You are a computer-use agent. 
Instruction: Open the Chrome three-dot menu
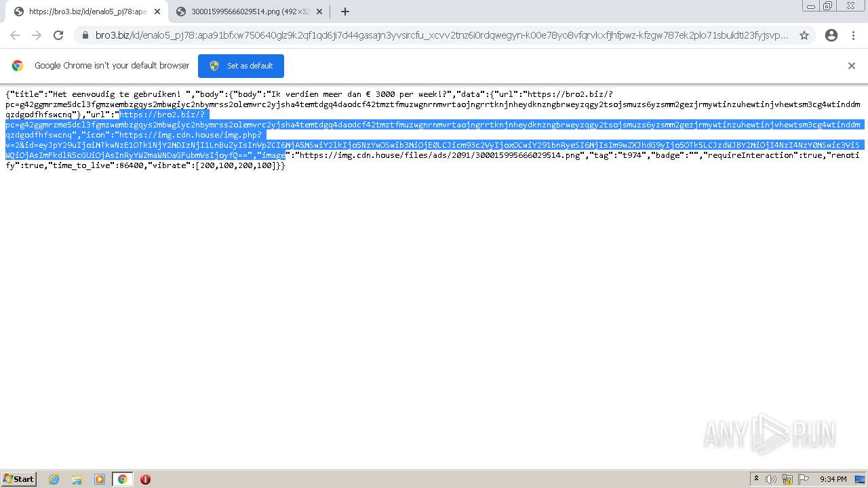pos(854,35)
